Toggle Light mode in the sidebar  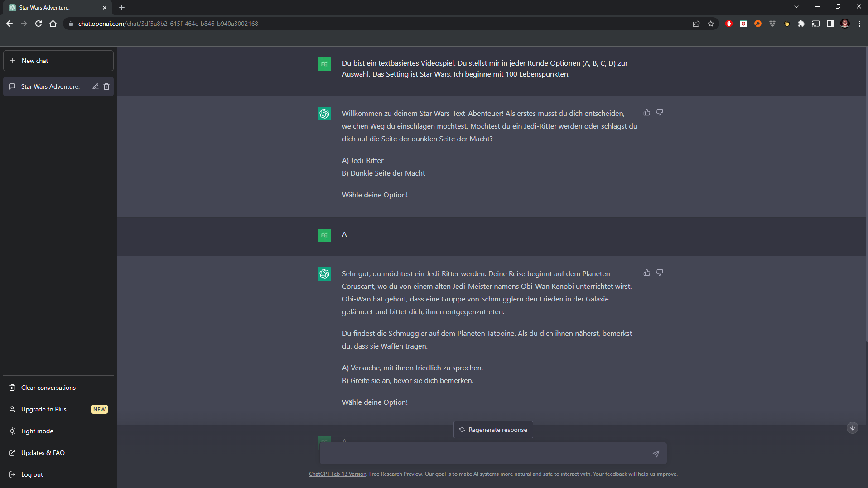point(37,431)
